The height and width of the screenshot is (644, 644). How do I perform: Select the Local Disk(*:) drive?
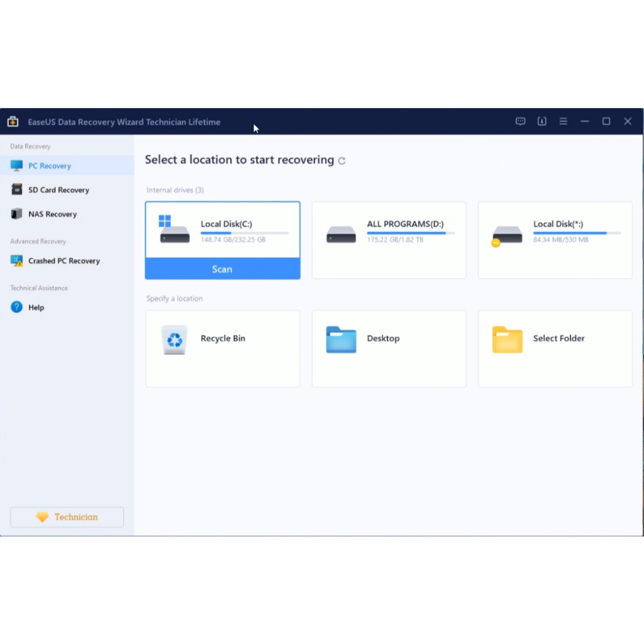pyautogui.click(x=555, y=240)
